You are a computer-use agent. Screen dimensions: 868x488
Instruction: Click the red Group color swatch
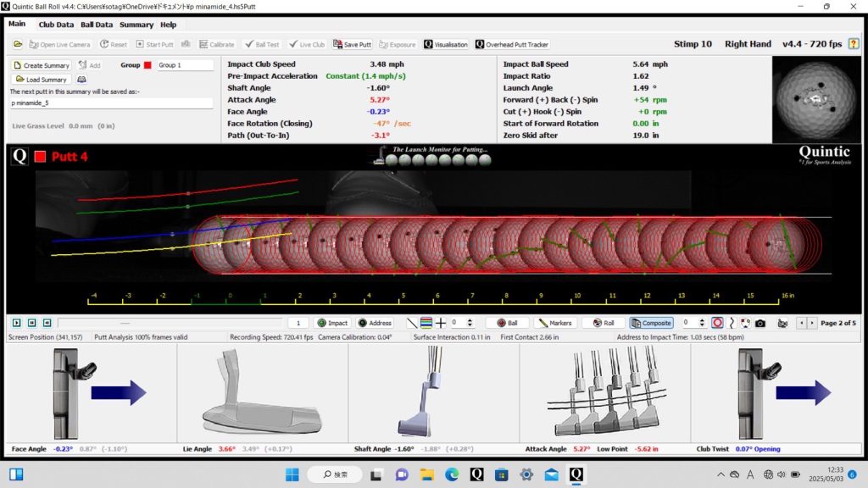tap(147, 65)
